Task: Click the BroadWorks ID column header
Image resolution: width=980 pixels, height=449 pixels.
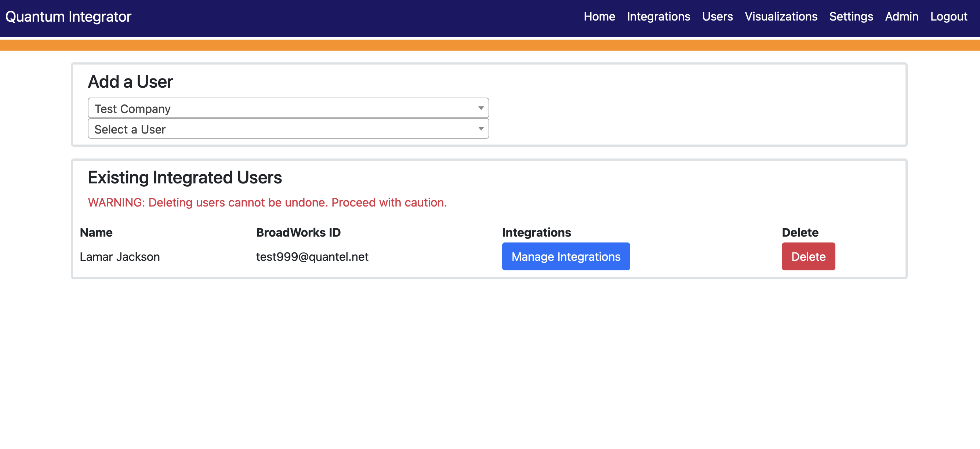Action: tap(298, 232)
